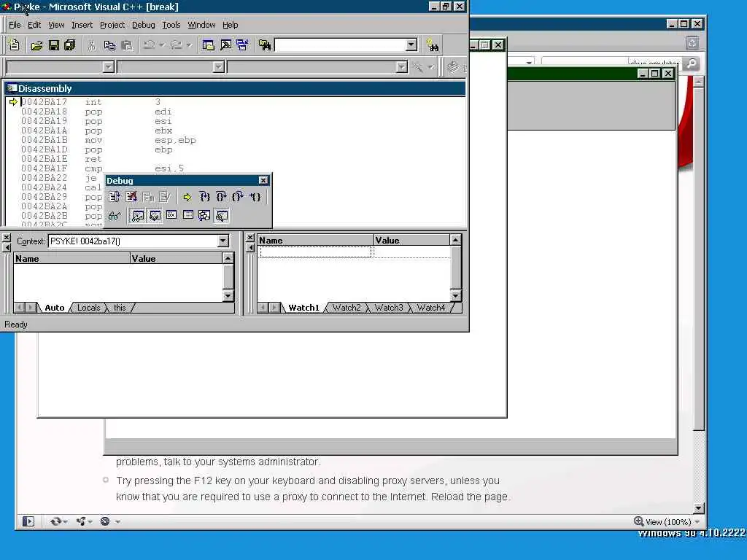Toggle the Memory window button
747x560 pixels.
point(188,216)
